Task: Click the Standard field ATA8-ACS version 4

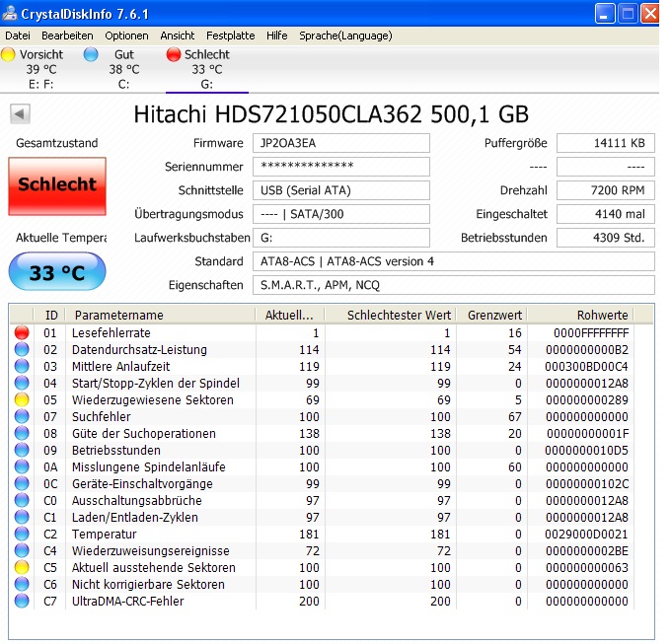Action: [454, 261]
